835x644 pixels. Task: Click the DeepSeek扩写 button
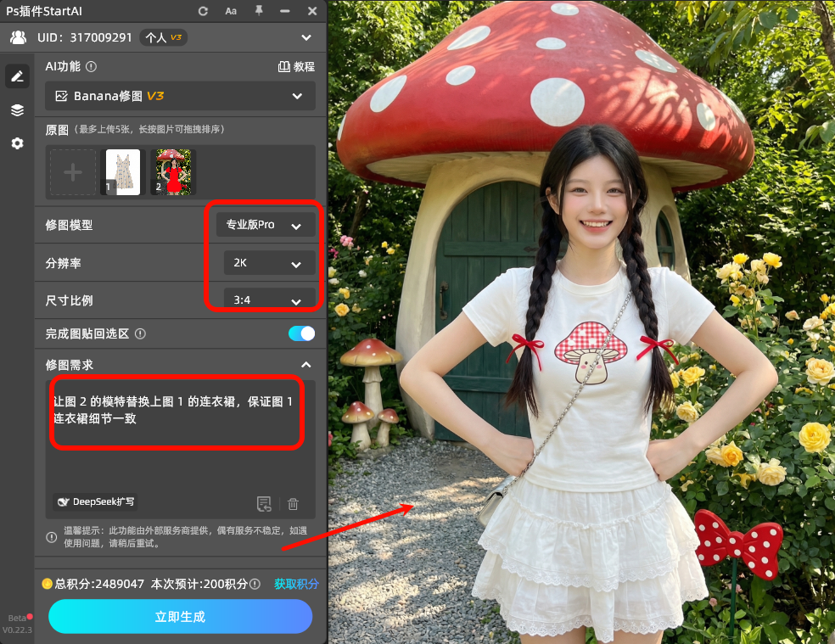(95, 501)
